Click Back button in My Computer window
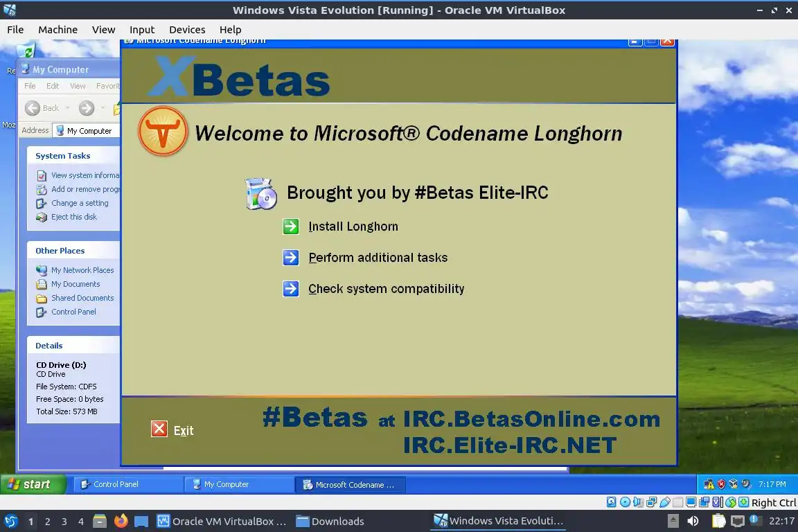This screenshot has width=798, height=532. (x=42, y=108)
